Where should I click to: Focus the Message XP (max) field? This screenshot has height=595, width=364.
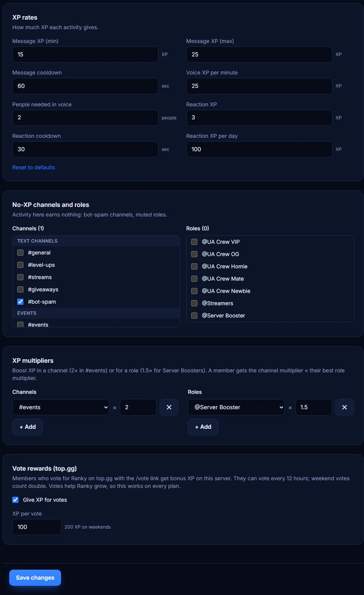(x=259, y=55)
